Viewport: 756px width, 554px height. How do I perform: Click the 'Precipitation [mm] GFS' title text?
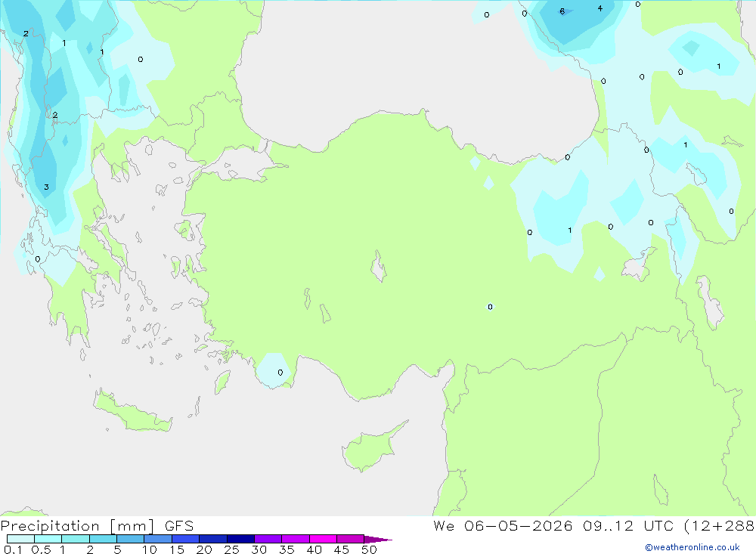pos(97,526)
